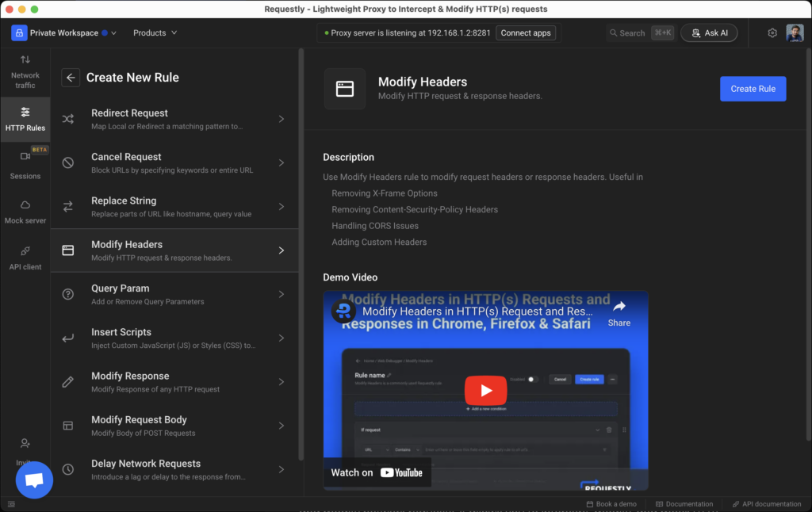Select the HTTP Rules sidebar icon
Screen dimensions: 812x512
(25, 112)
